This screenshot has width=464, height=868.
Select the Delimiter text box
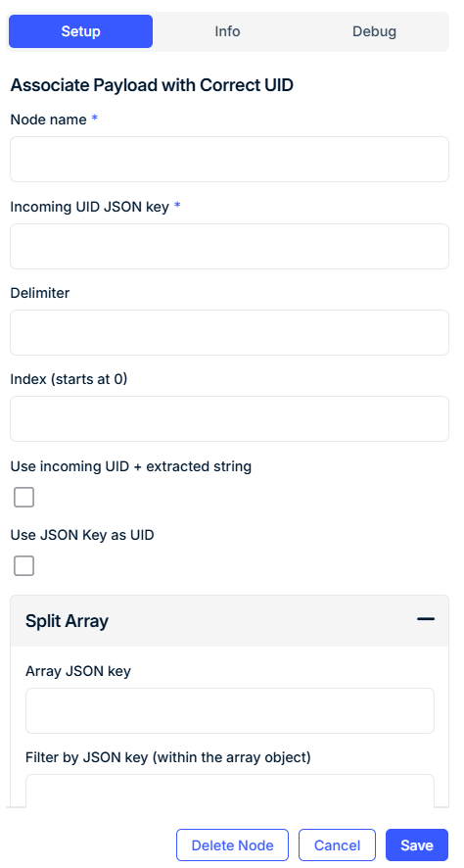point(229,333)
